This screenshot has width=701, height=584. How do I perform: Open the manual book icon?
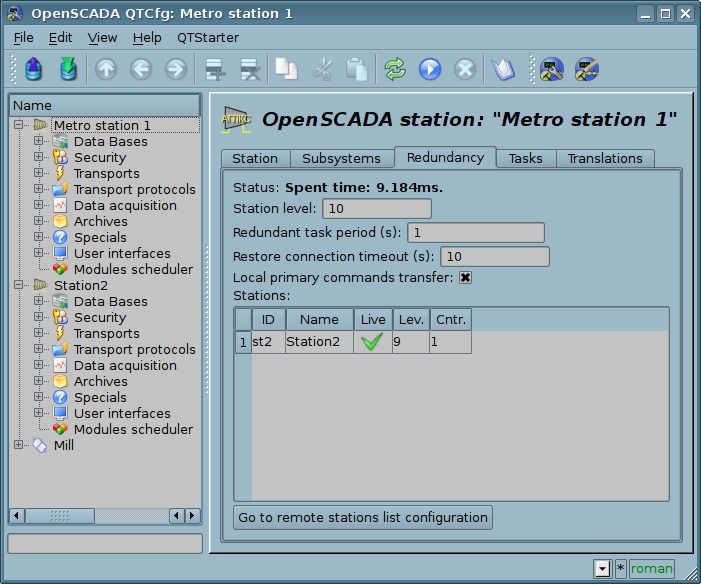pyautogui.click(x=503, y=69)
